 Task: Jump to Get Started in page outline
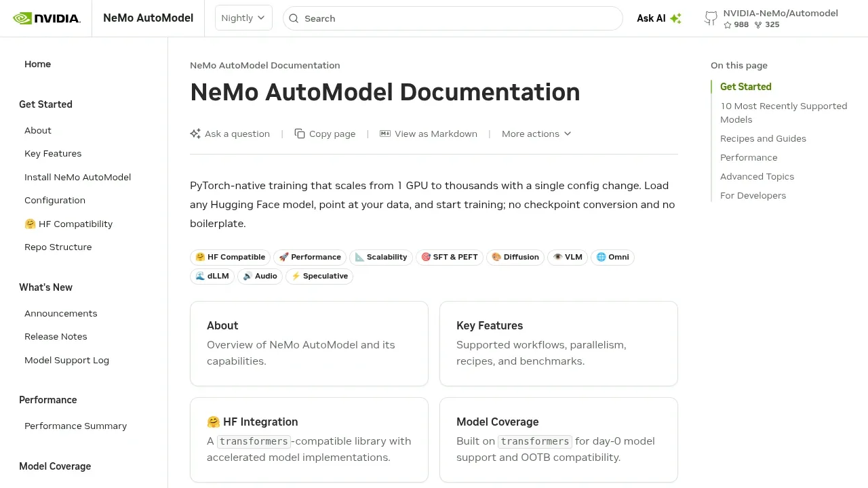point(746,87)
